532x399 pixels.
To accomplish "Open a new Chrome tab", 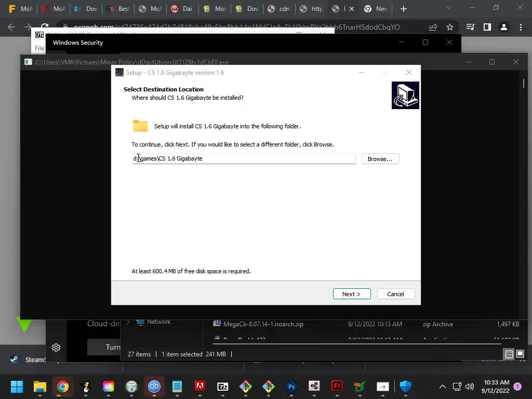I will point(403,9).
